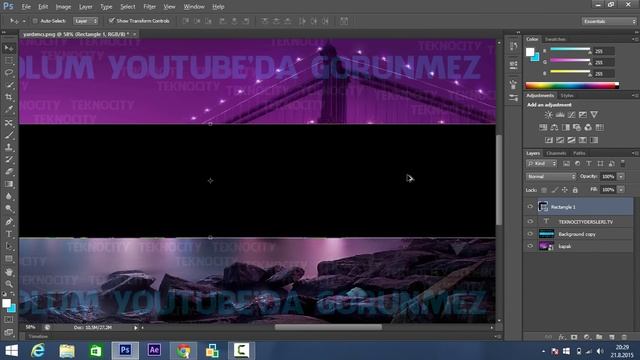Hide the kapak layer
Viewport: 640px width, 360px height.
(x=530, y=246)
